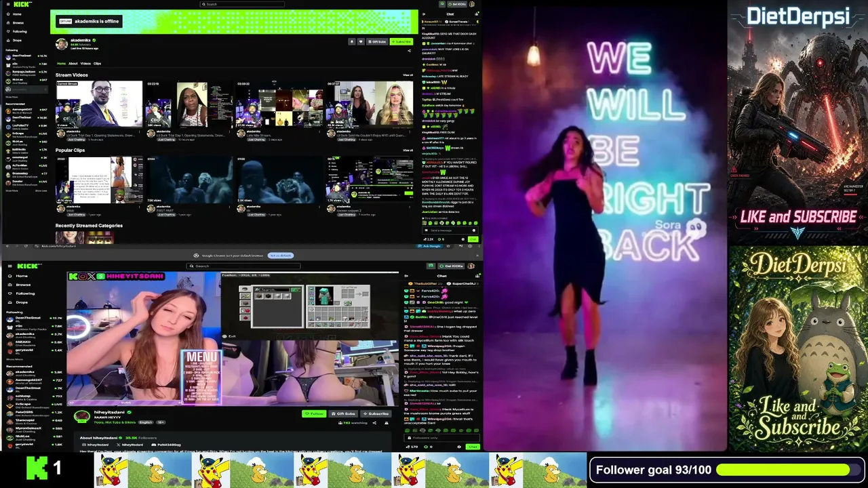Expand Show More under Recommended in akademiks window
This screenshot has width=868, height=488.
(12, 190)
